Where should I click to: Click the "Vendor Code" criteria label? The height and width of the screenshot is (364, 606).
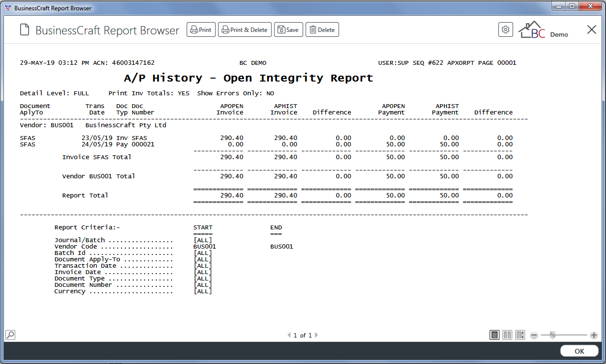point(76,247)
